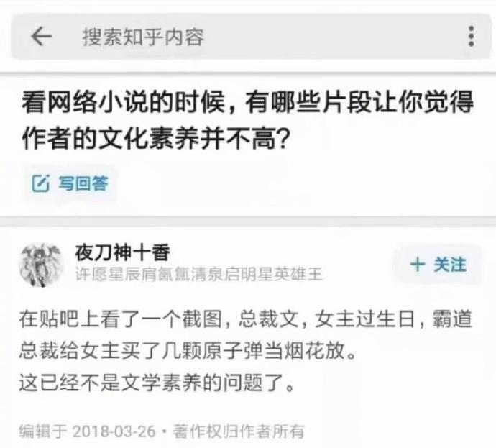Image resolution: width=496 pixels, height=448 pixels.
Task: Click the sentence 这已经不是文学素养的问题了
Action: click(x=157, y=383)
